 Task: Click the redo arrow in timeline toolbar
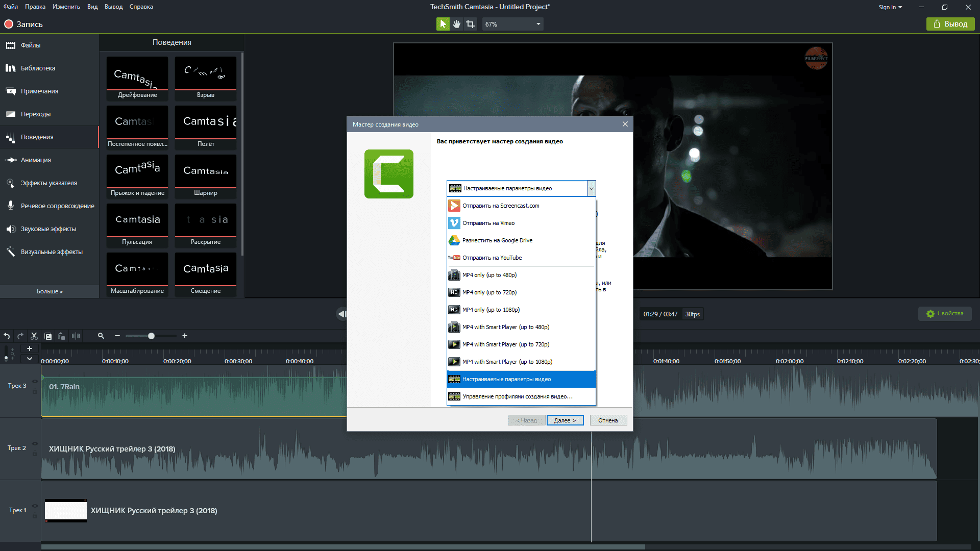click(x=20, y=336)
